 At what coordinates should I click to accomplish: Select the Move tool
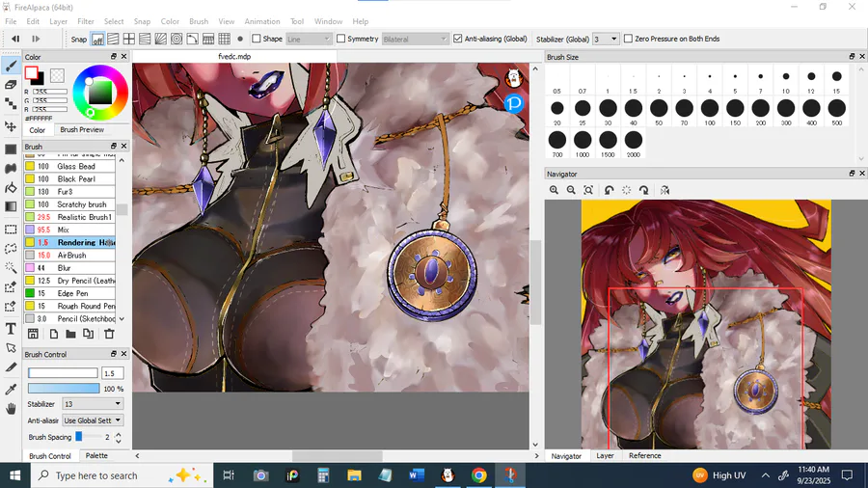point(11,126)
